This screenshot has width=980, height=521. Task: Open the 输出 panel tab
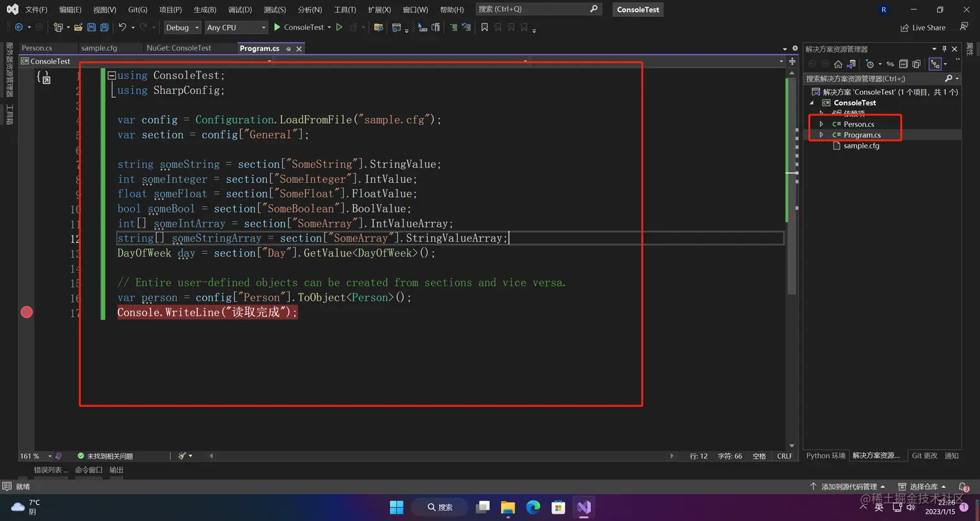[x=116, y=470]
